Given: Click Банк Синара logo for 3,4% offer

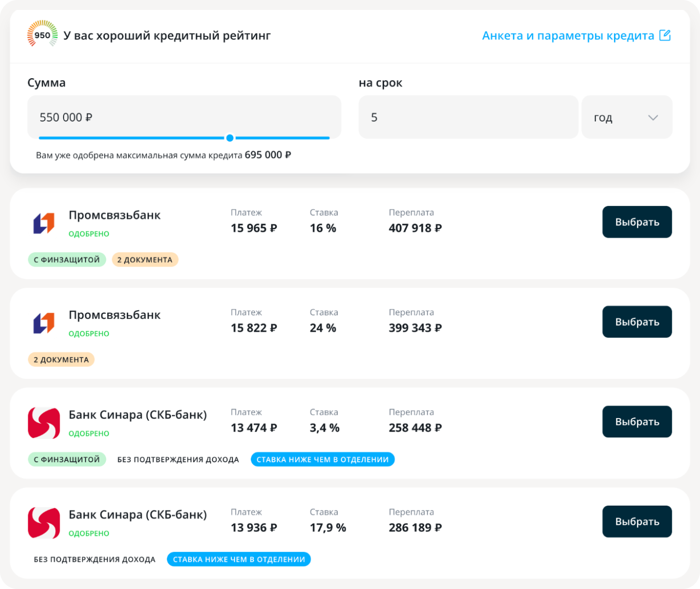Looking at the screenshot, I should (44, 423).
